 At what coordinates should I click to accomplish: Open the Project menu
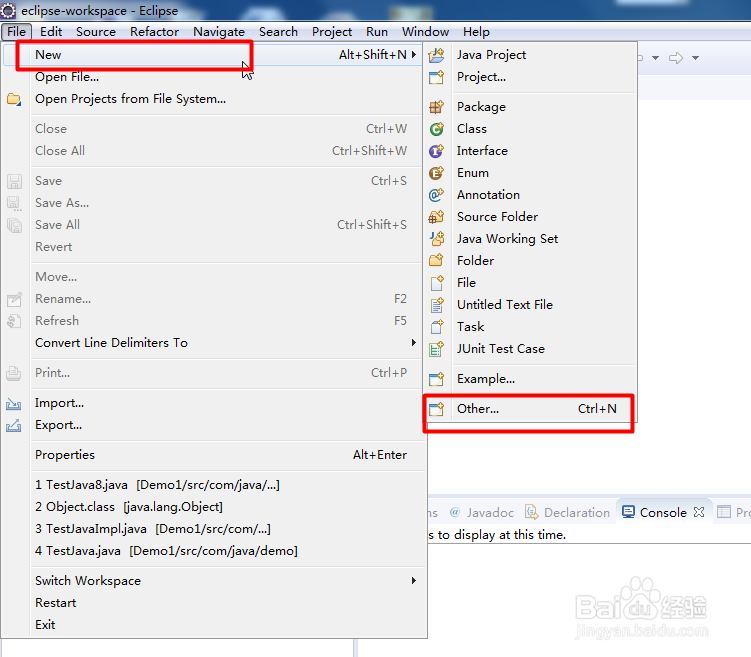click(x=332, y=32)
